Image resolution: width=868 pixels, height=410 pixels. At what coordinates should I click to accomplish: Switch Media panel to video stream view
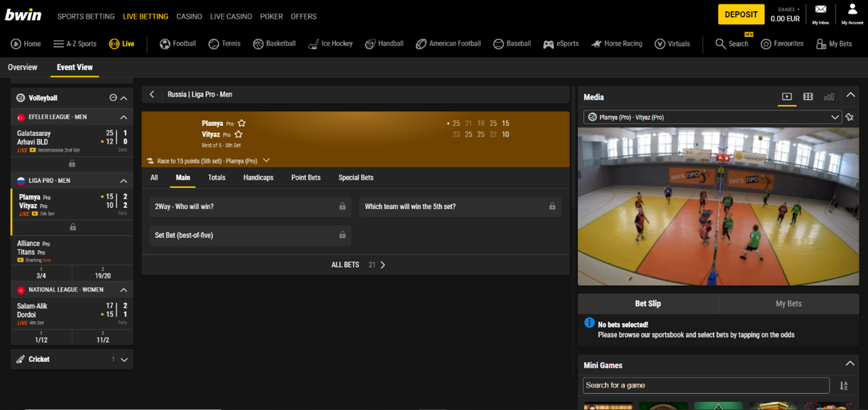point(787,97)
